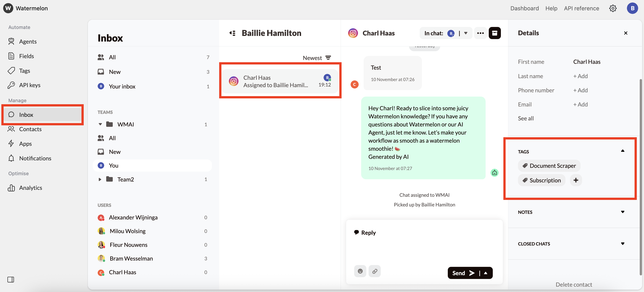
Task: Click the Send button
Action: 462,273
